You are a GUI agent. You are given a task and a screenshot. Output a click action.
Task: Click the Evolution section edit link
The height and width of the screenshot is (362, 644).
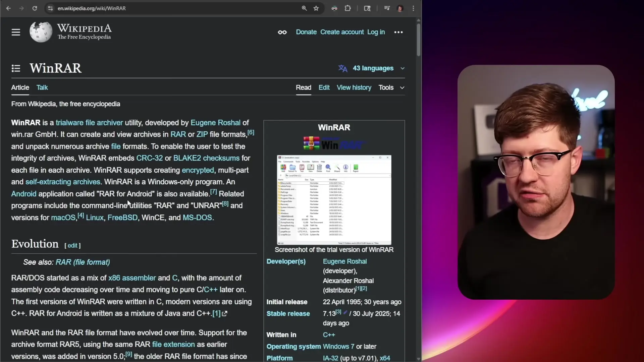point(72,246)
